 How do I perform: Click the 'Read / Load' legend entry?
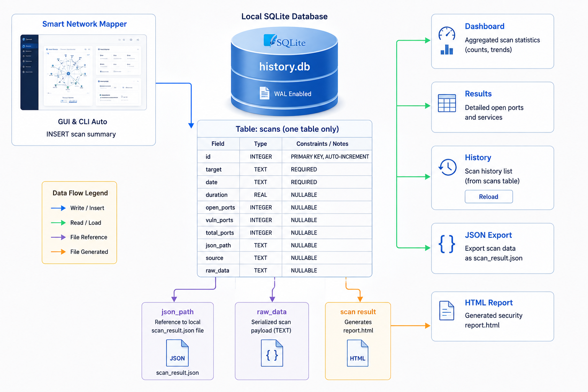point(76,223)
